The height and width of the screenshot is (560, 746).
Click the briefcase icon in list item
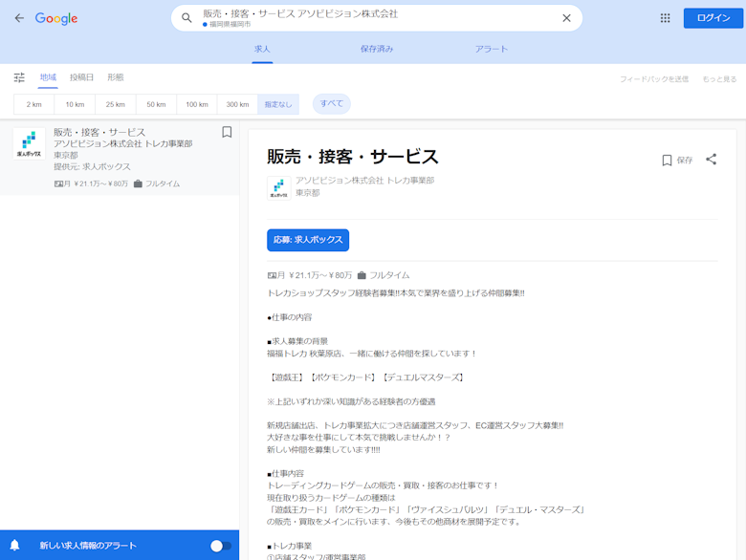[x=138, y=183]
